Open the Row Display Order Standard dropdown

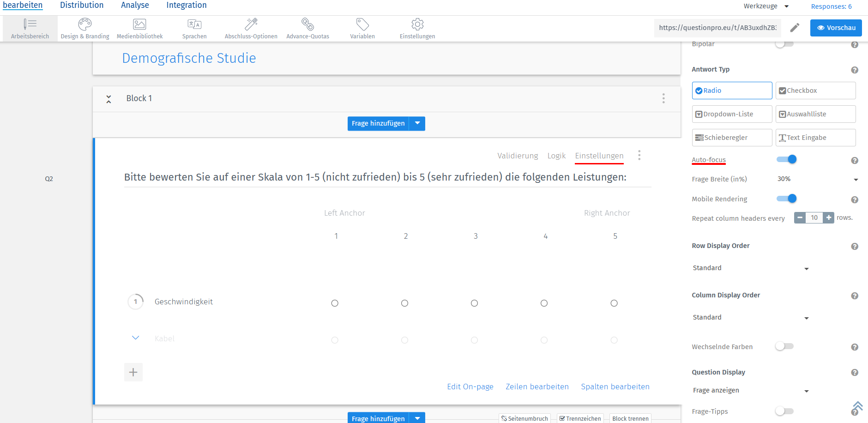[751, 268]
